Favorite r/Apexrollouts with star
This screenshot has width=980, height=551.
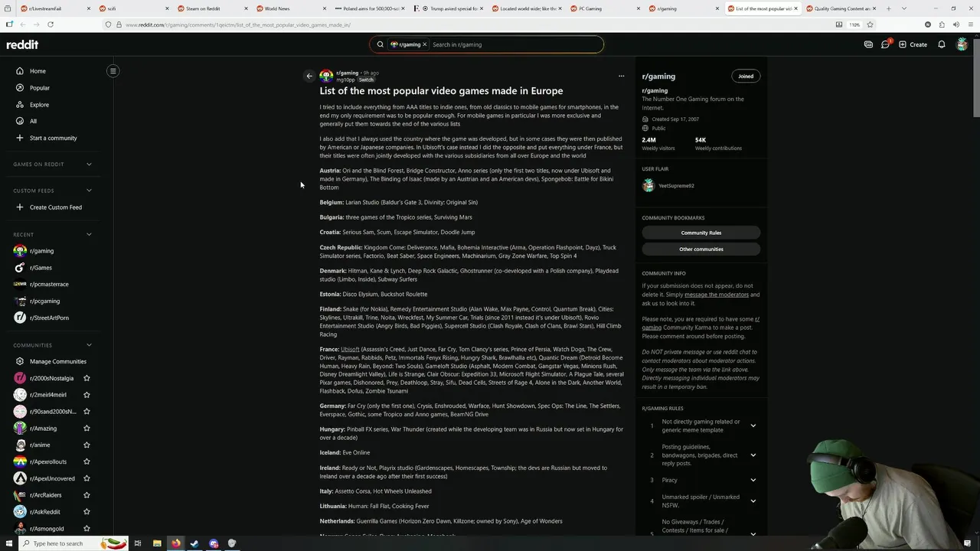(87, 461)
